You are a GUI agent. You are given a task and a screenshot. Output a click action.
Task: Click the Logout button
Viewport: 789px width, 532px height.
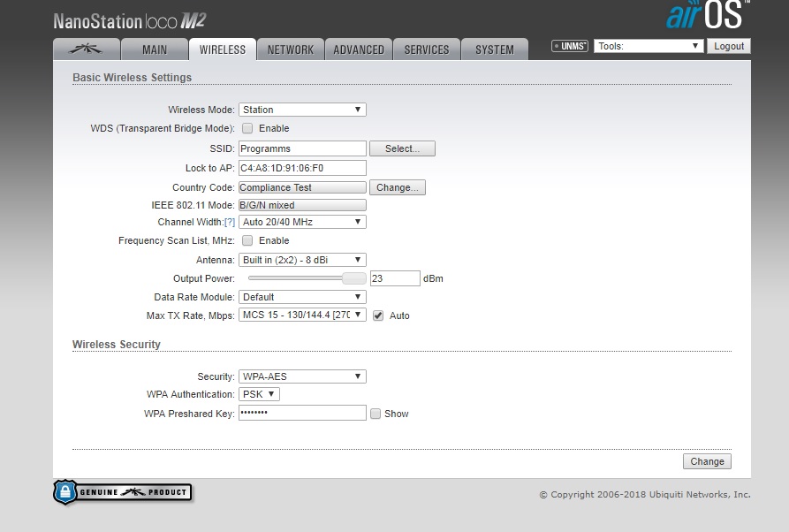pos(729,46)
